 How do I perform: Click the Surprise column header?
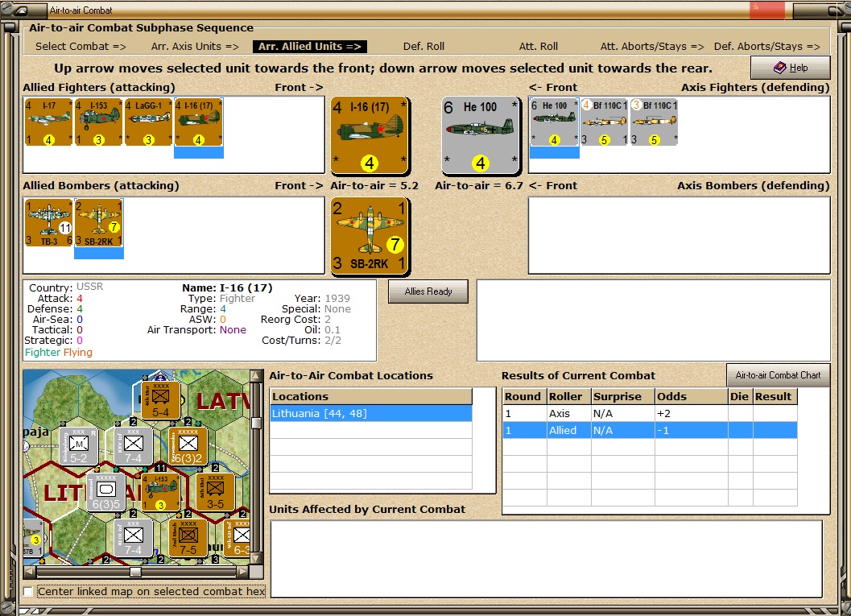pyautogui.click(x=623, y=397)
